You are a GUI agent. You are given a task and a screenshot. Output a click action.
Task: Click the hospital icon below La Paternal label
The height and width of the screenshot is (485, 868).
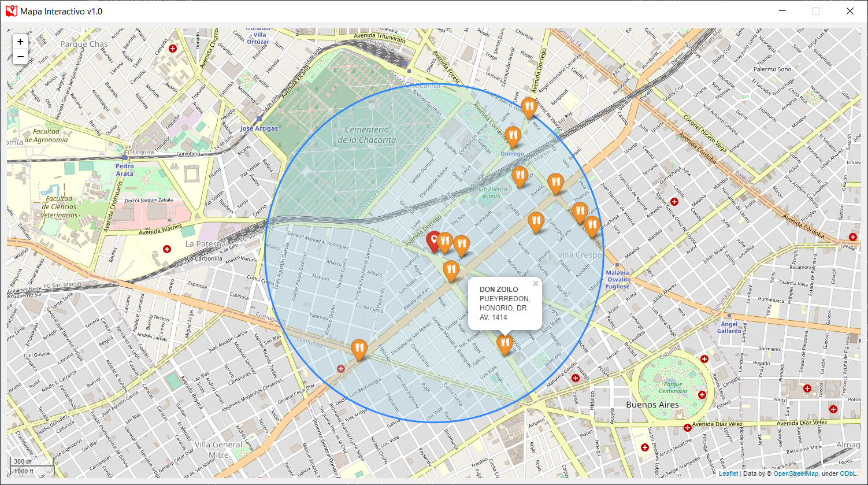tap(167, 249)
